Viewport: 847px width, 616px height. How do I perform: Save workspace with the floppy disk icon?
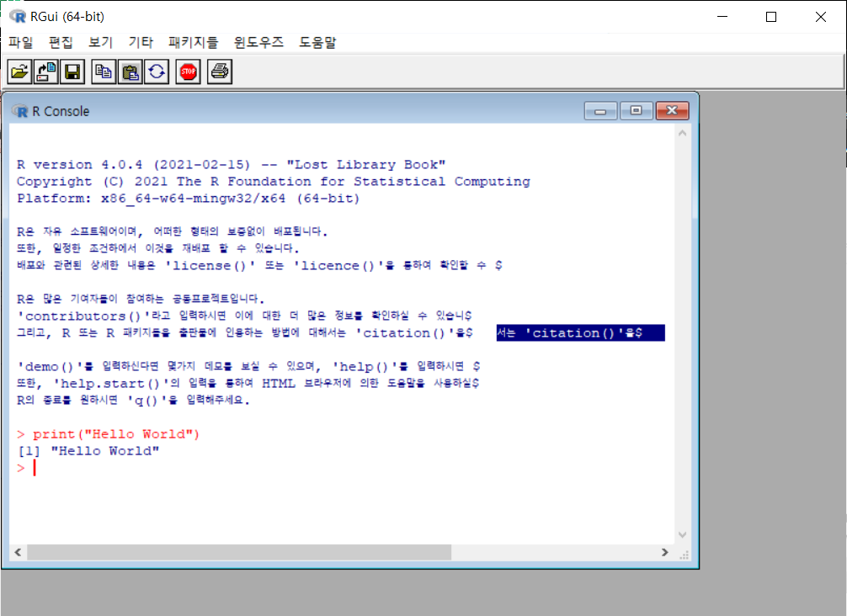(72, 72)
